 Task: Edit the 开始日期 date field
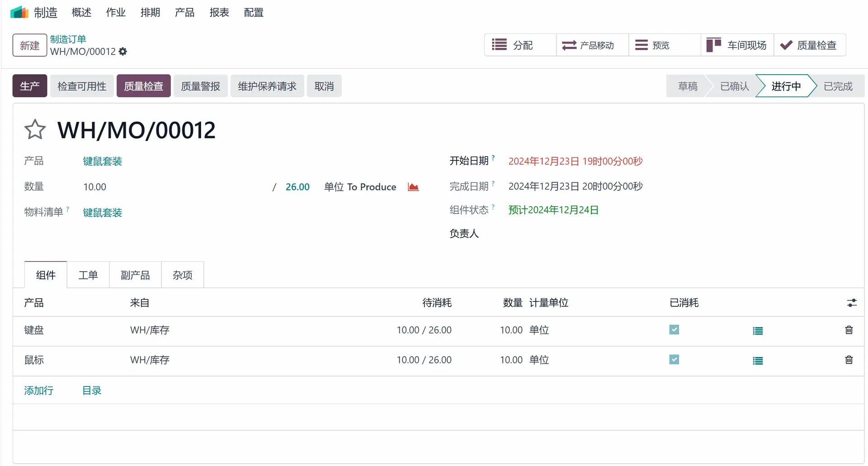pyautogui.click(x=575, y=161)
